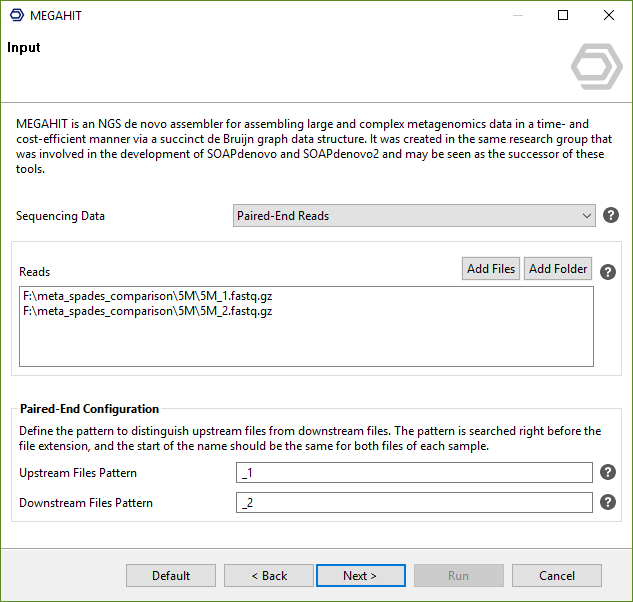Select the 5M_2.fastq.gz file entry

tap(147, 311)
